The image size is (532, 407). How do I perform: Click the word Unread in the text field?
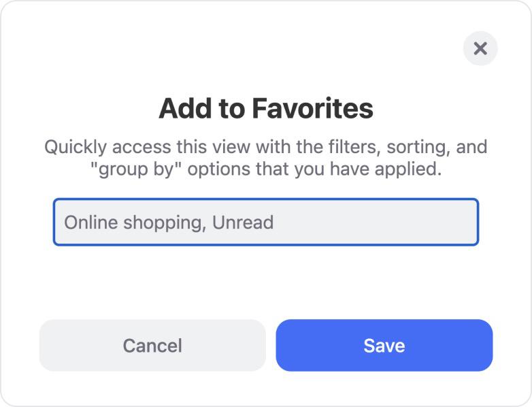point(243,223)
